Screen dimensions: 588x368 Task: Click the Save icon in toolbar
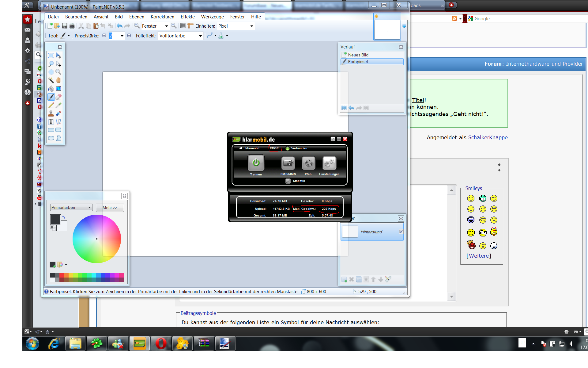tap(64, 26)
